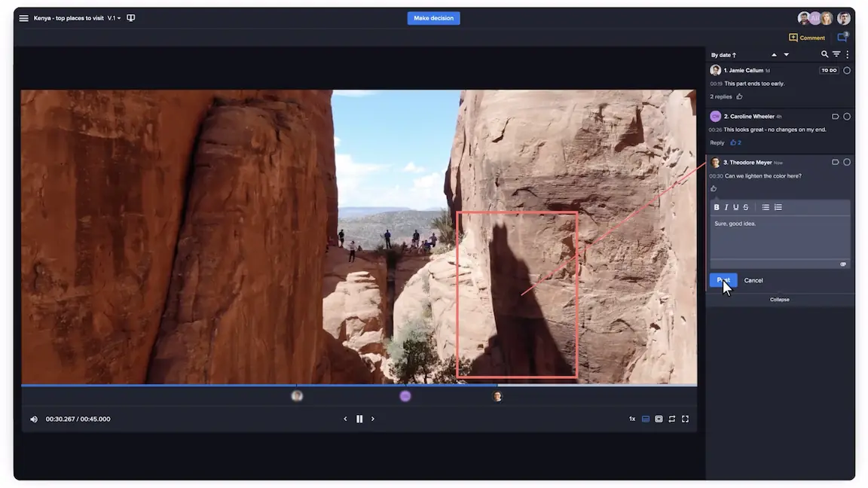This screenshot has height=488, width=868.
Task: Cancel the reply draft
Action: coord(753,280)
